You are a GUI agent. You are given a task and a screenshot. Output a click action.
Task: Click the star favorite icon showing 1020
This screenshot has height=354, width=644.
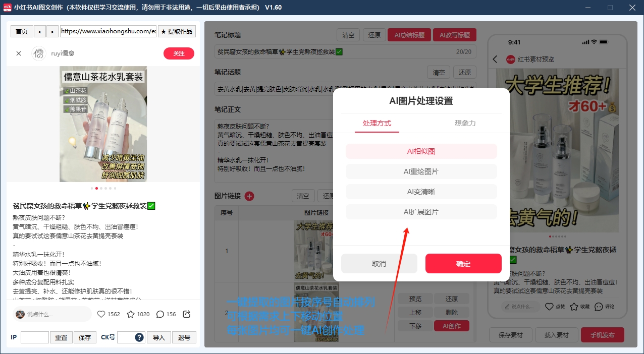131,314
